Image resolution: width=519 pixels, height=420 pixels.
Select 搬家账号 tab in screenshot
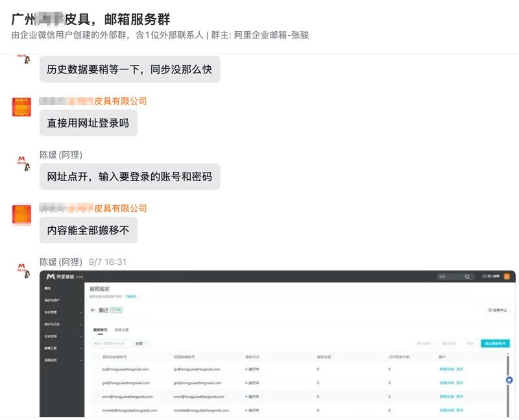(x=101, y=330)
